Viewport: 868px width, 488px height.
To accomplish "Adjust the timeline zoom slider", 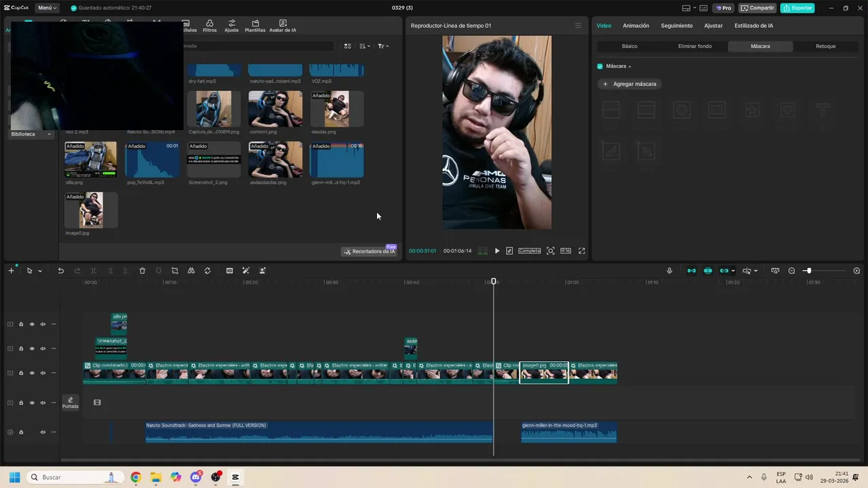I will [808, 271].
